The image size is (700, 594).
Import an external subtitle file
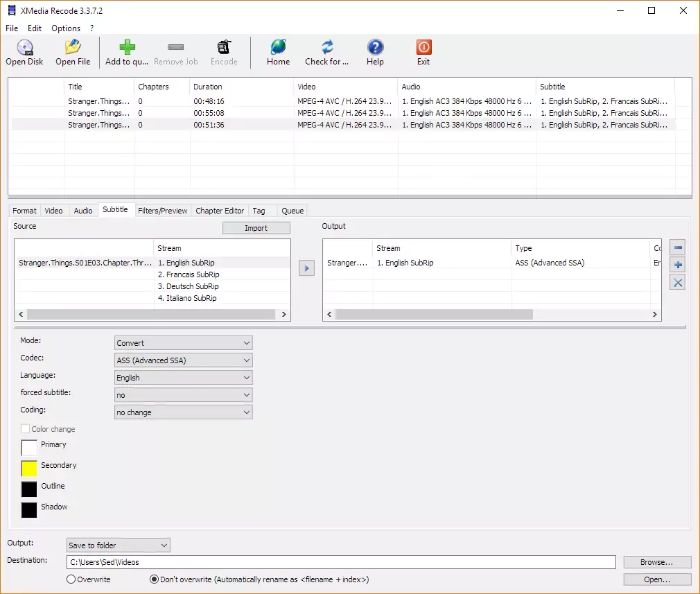point(256,227)
